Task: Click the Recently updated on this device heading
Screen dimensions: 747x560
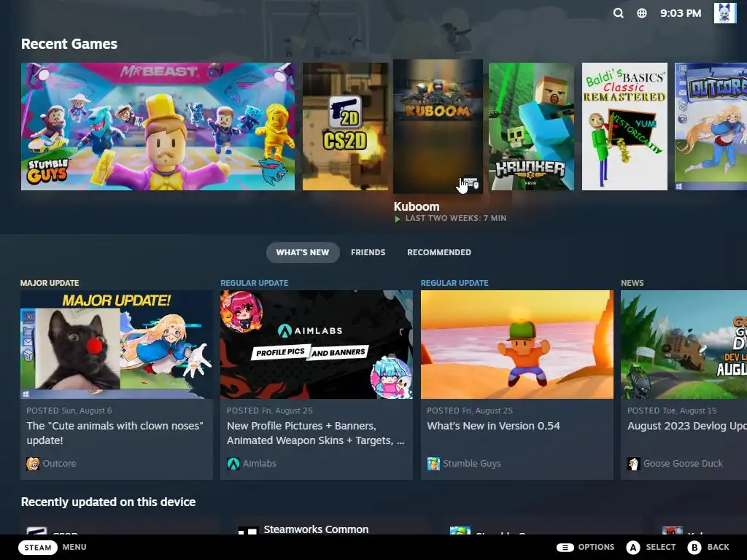Action: pos(108,502)
